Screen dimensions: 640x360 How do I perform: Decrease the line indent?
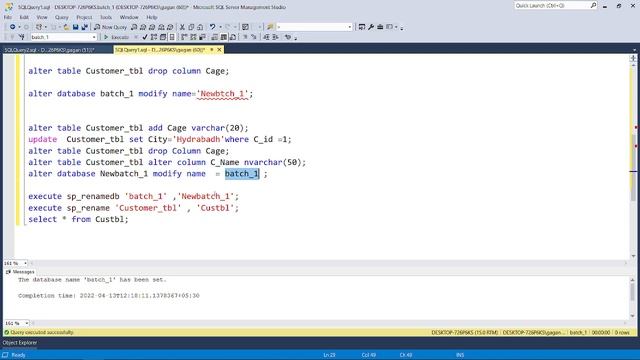266,37
